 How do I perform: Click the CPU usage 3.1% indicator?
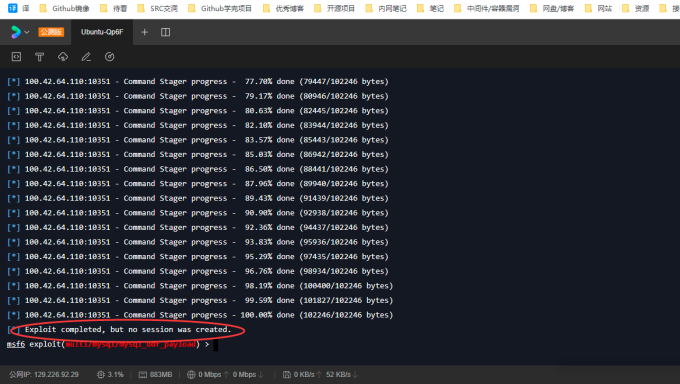110,374
